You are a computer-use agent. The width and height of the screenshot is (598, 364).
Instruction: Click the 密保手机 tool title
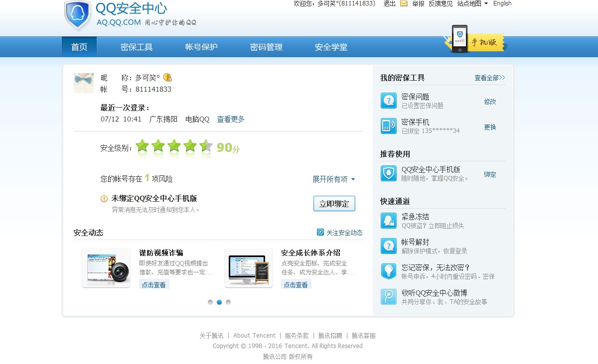[415, 122]
